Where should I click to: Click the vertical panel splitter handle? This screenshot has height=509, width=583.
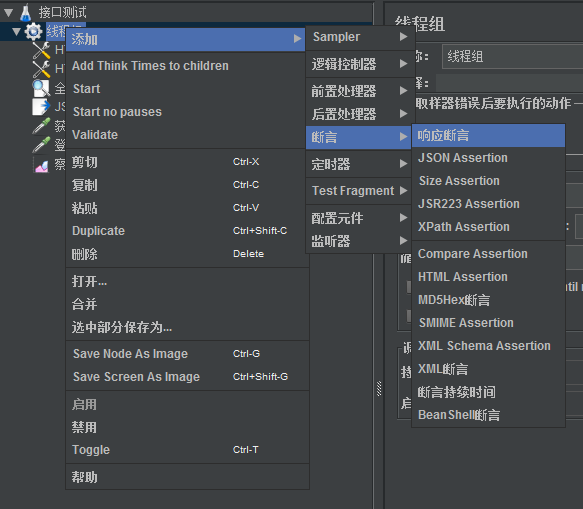pos(379,389)
